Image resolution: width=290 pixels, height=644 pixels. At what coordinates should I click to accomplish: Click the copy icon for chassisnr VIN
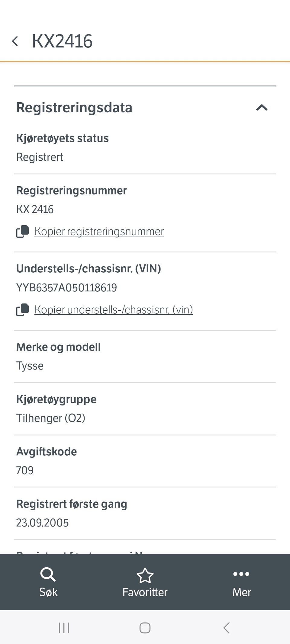(x=22, y=310)
